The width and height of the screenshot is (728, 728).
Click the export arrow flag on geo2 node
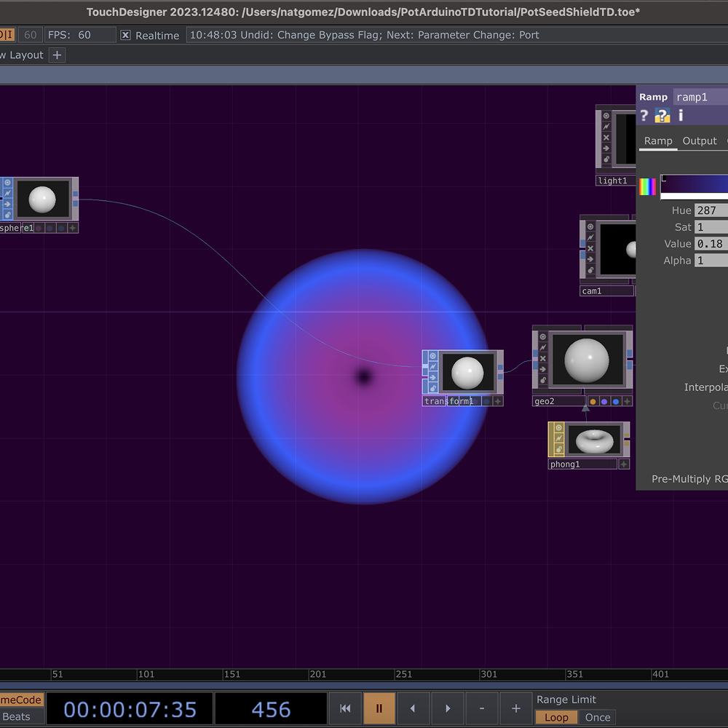pos(542,367)
